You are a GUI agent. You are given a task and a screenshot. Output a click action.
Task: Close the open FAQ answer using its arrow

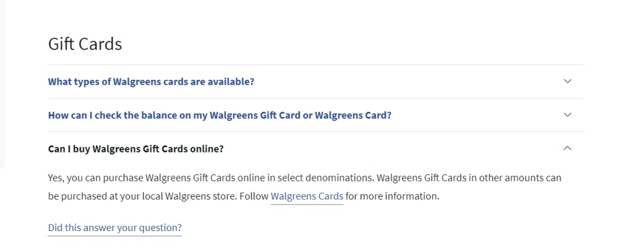point(567,148)
